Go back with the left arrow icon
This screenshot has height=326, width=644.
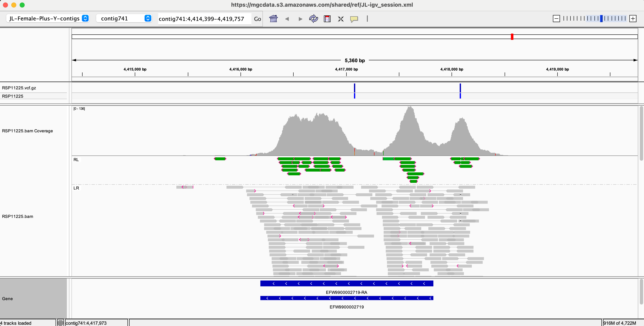click(287, 19)
